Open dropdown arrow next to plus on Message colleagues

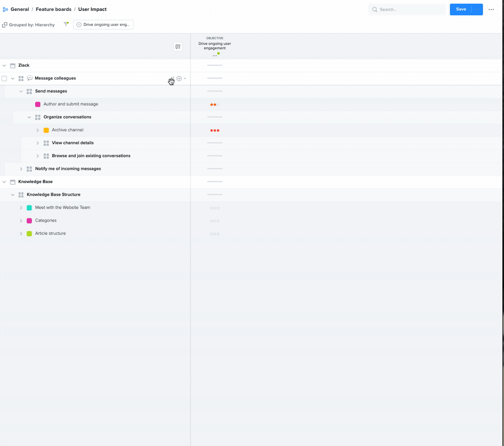(185, 78)
